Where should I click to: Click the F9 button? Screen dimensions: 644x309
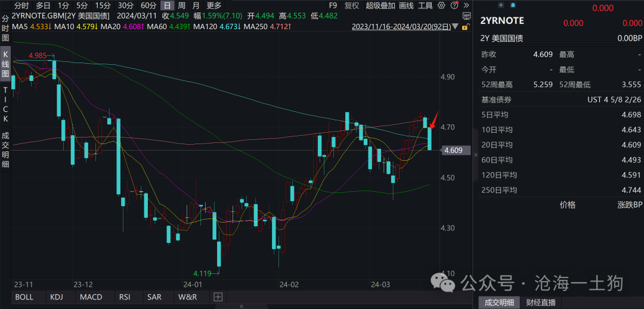click(333, 6)
